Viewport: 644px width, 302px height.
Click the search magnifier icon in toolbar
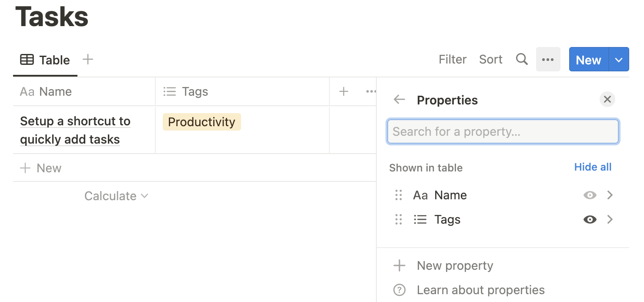(522, 59)
